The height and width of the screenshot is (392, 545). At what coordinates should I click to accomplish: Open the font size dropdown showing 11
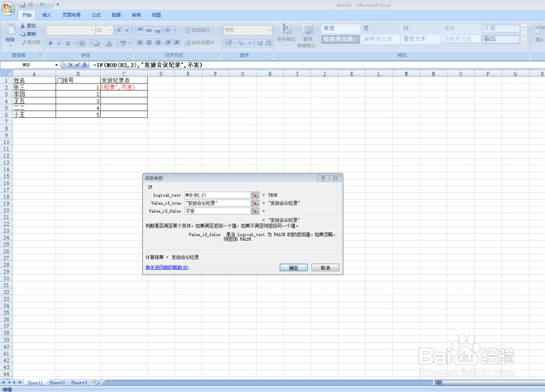pyautogui.click(x=111, y=30)
